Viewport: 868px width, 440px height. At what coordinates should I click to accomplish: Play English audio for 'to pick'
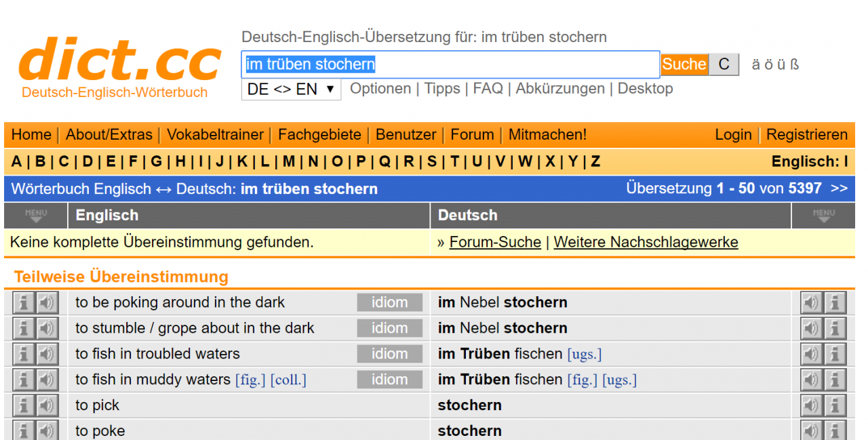point(47,405)
